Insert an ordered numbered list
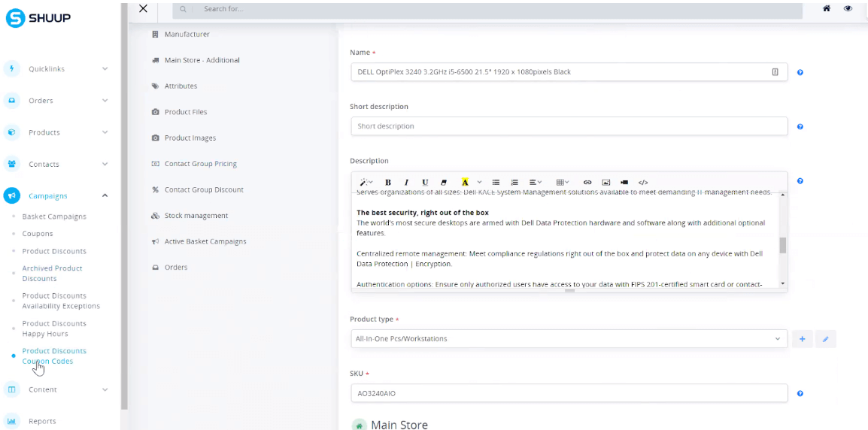Screen dimensions: 868x430 514,182
